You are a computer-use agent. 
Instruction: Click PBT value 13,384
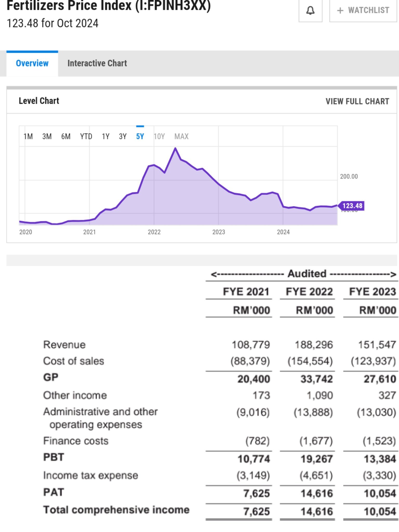(380, 459)
